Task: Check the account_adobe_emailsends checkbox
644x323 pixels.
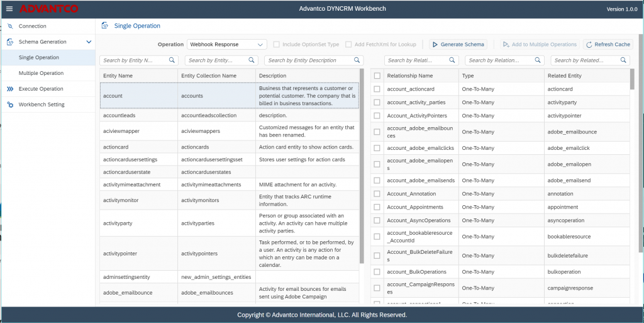Action: [377, 181]
